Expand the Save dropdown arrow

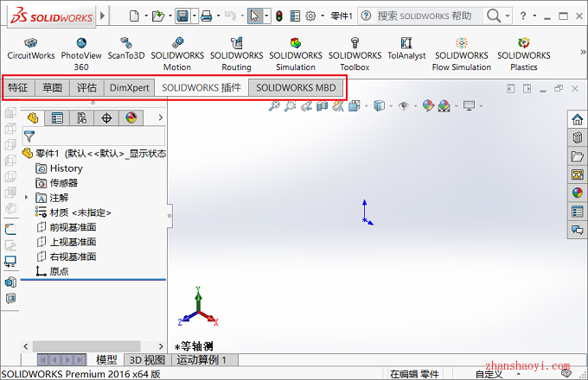[195, 16]
